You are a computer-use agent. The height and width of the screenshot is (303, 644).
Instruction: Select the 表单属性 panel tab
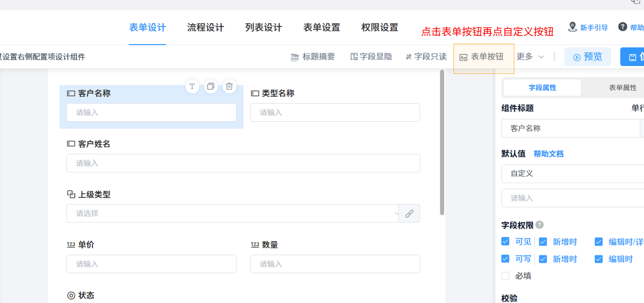pyautogui.click(x=622, y=88)
